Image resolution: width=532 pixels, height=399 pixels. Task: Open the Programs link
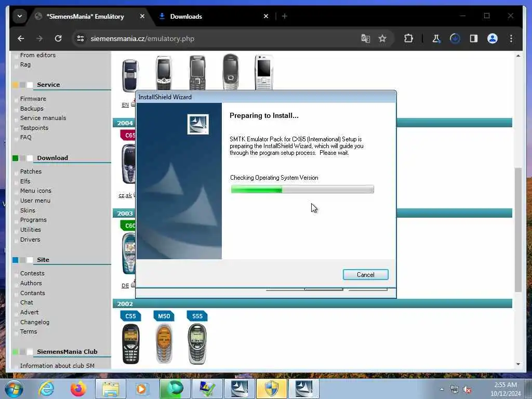[33, 220]
